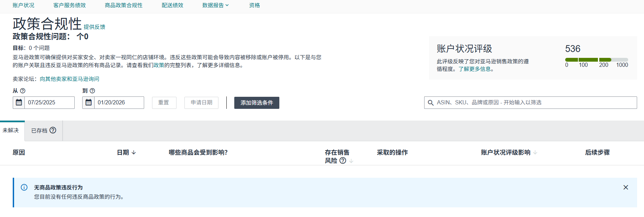Click the help icon next to 已存档 tab

pos(53,130)
